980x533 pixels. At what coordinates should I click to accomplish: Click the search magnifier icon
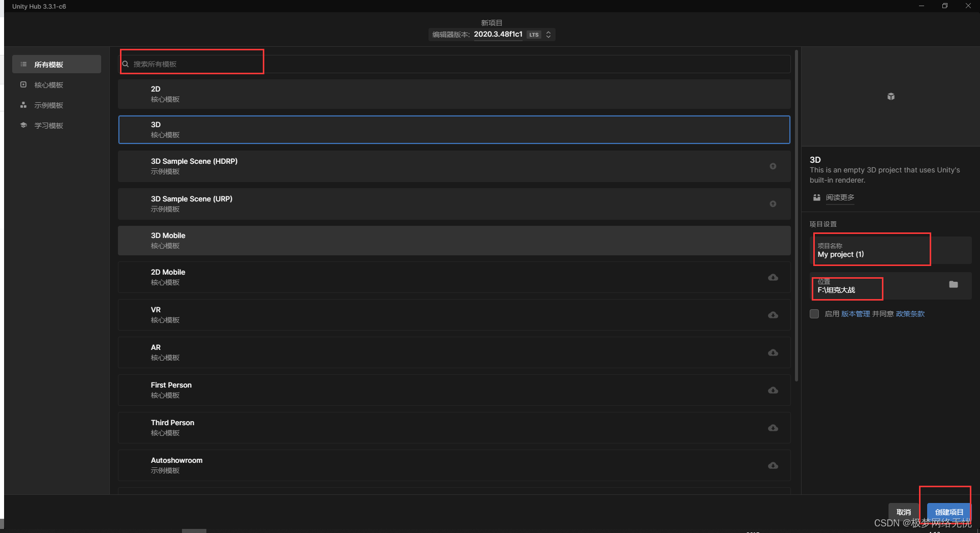point(126,64)
